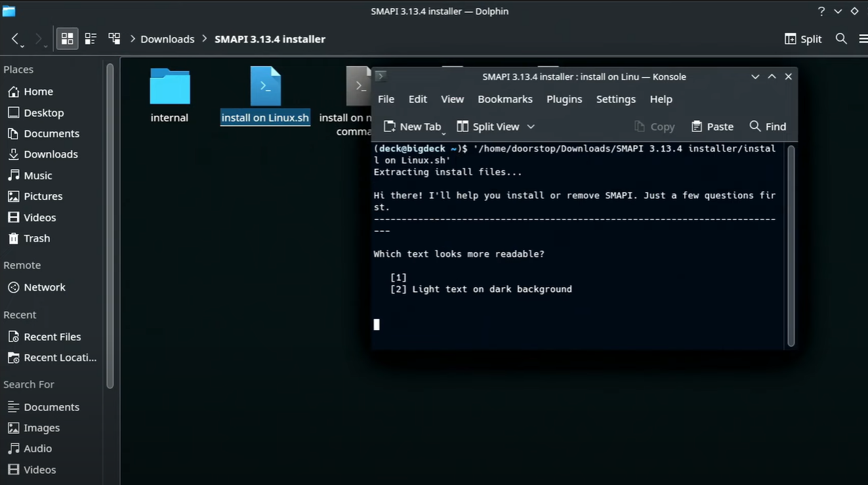
Task: Open Konsole Help menu
Action: tap(661, 99)
